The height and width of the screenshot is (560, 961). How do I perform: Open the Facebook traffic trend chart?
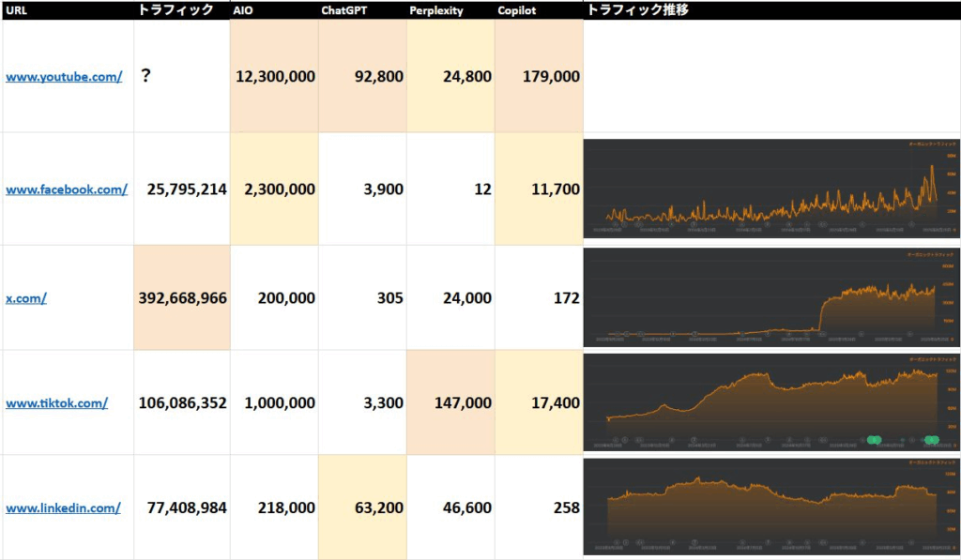pyautogui.click(x=771, y=188)
